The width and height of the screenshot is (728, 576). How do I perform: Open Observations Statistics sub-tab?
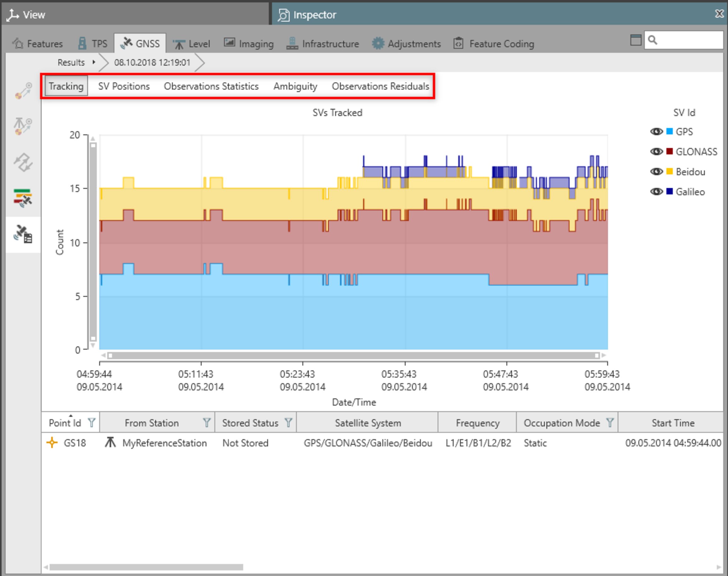tap(211, 86)
